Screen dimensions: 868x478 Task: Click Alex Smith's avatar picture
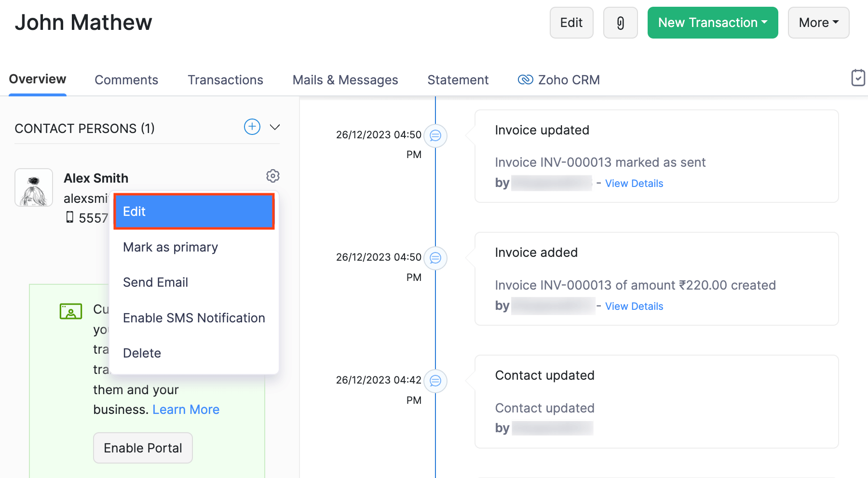pos(33,187)
